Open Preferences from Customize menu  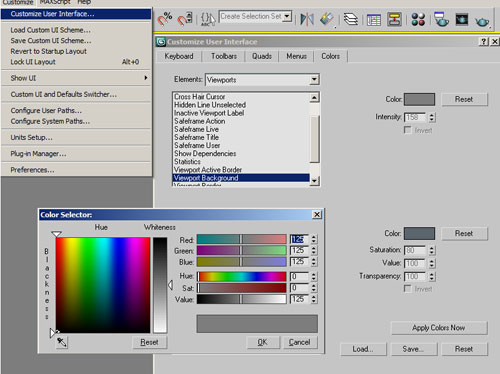pyautogui.click(x=76, y=170)
